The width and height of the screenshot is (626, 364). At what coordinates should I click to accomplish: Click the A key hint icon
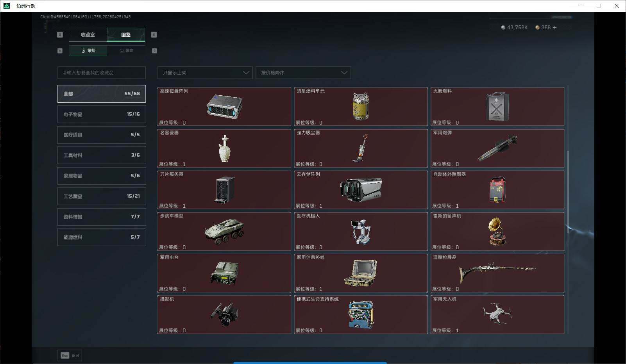pos(60,51)
